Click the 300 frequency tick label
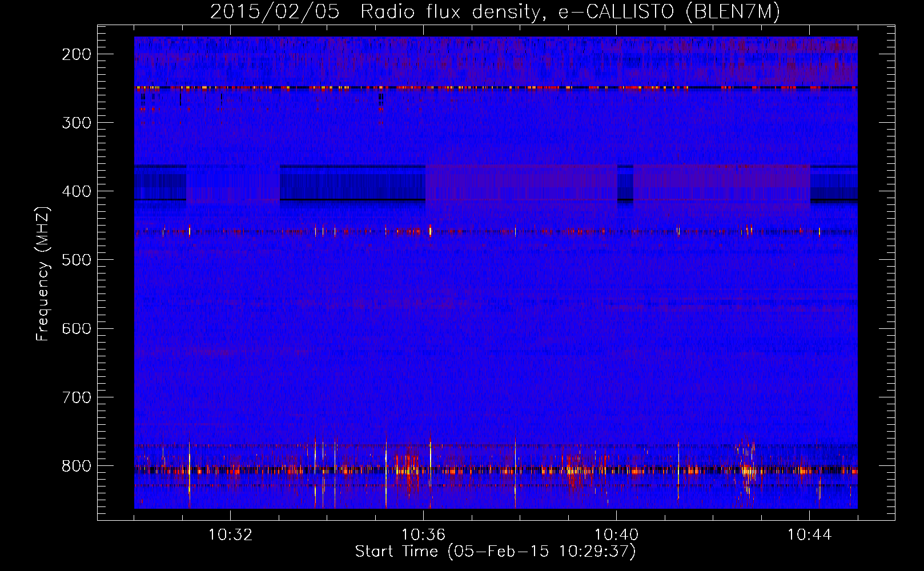Image resolution: width=924 pixels, height=571 pixels. pyautogui.click(x=76, y=123)
